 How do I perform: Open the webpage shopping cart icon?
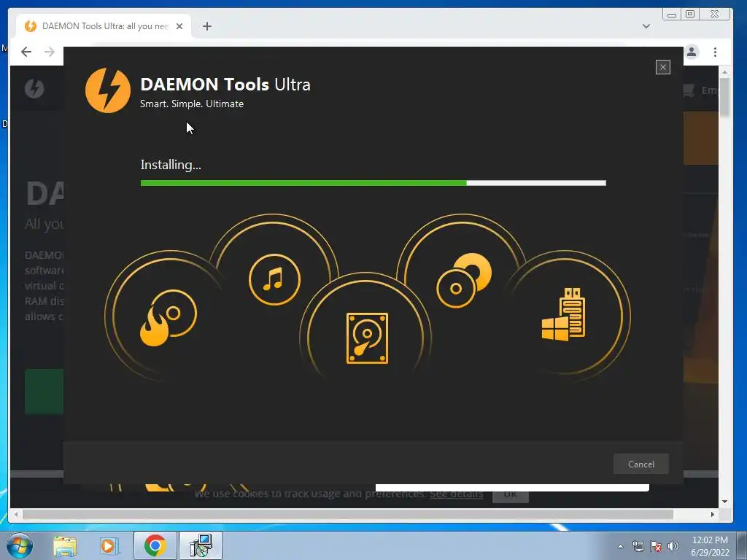(x=689, y=90)
